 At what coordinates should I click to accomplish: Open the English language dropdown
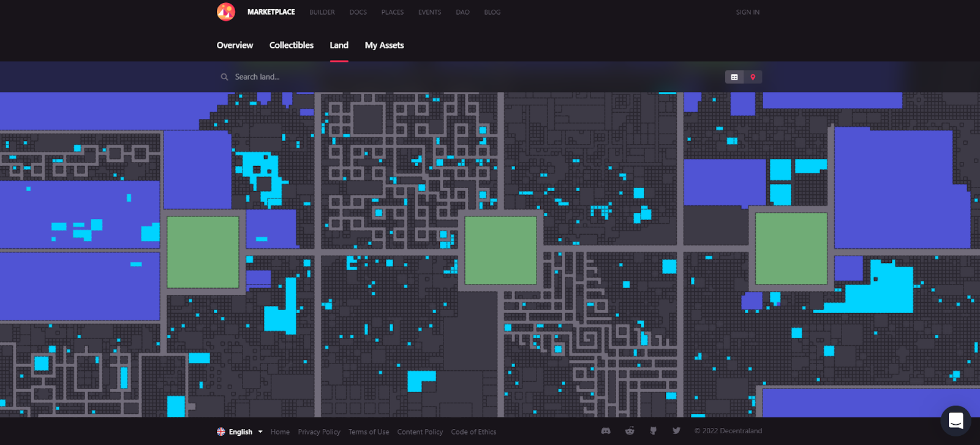click(x=239, y=432)
